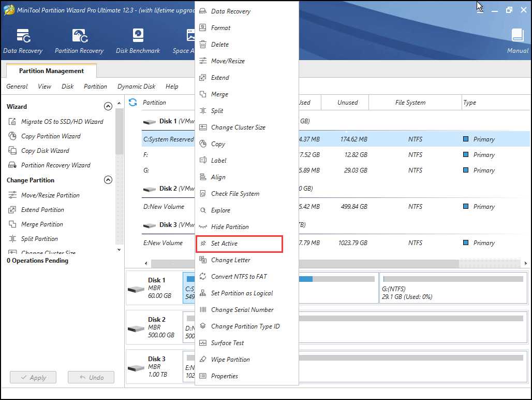
Task: Click the partition list scroll-left arrow
Action: pos(146,263)
